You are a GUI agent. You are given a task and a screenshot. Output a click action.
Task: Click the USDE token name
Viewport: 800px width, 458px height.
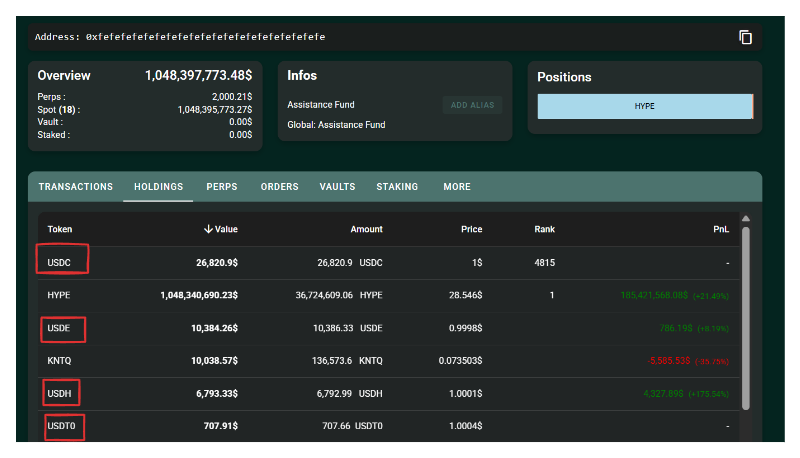(59, 328)
